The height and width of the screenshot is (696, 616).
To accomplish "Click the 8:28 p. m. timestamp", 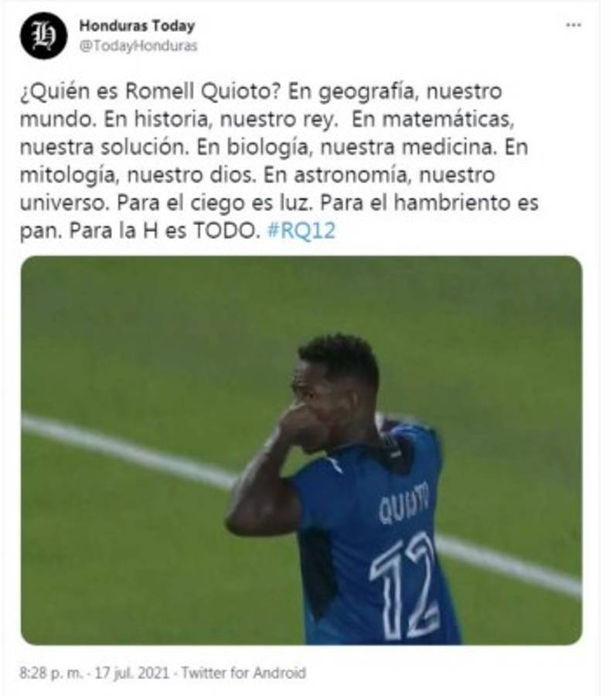I will pos(50,673).
